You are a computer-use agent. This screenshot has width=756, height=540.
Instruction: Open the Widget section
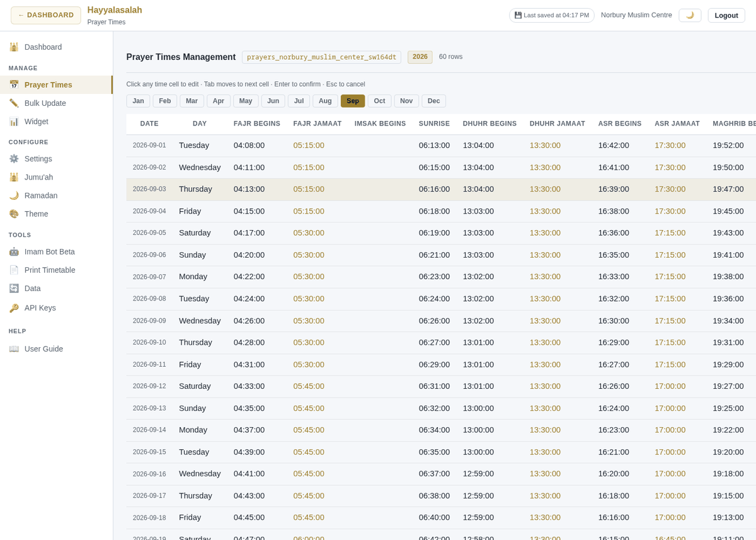click(56, 121)
